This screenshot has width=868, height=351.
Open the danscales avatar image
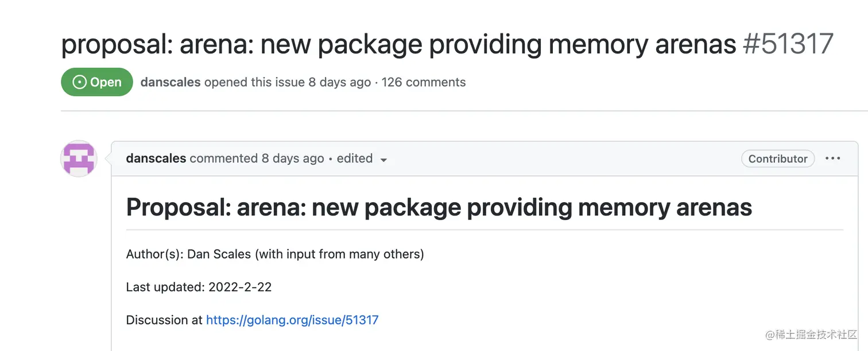point(79,159)
